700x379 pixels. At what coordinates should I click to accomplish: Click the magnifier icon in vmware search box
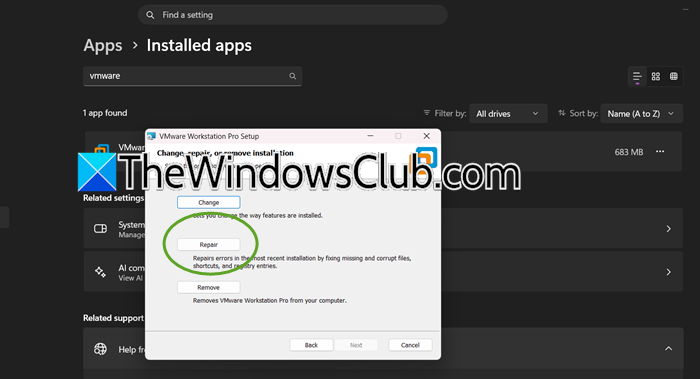pyautogui.click(x=292, y=76)
